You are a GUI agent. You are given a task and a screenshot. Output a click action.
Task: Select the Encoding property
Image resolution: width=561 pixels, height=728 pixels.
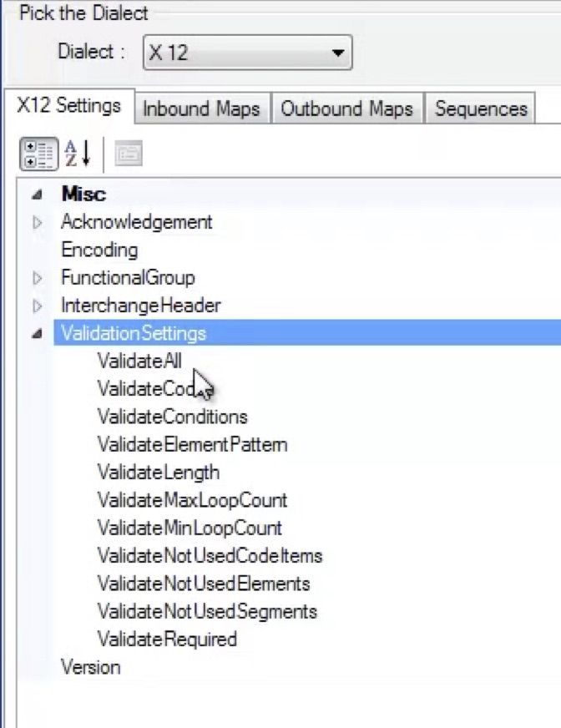tap(99, 250)
